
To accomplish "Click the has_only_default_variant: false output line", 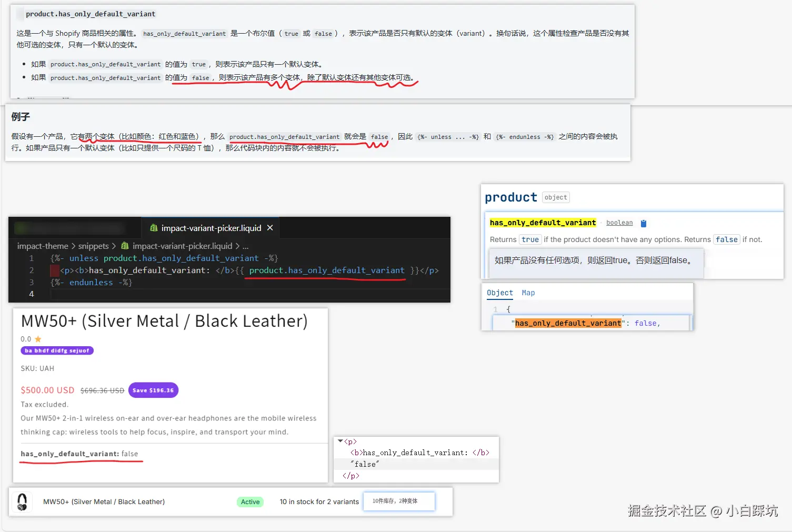I will pos(79,454).
